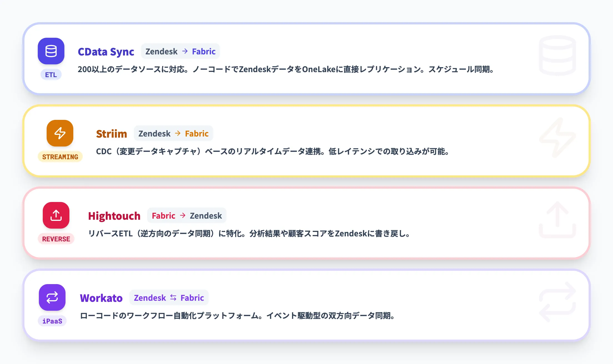Click the Zendesk → Fabric pill beside Striim

coord(173,133)
